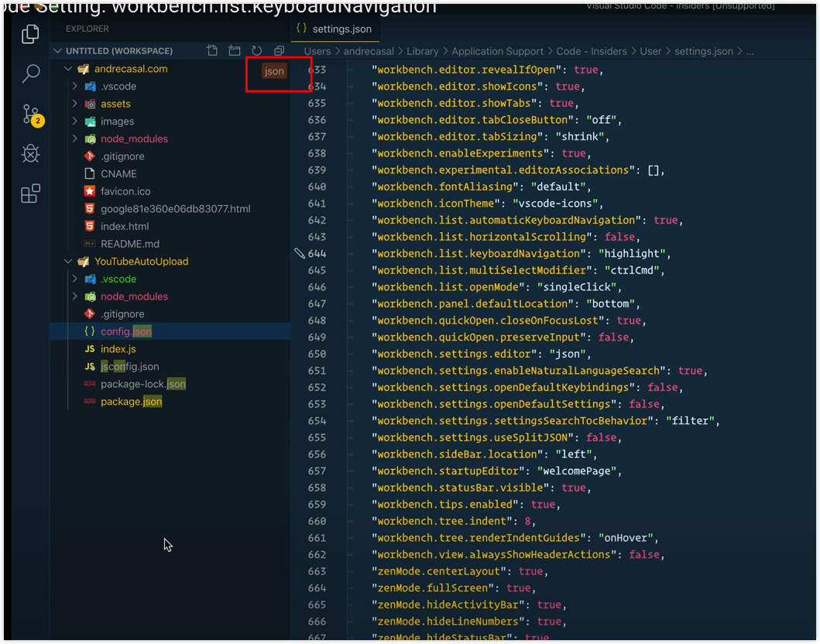Image resolution: width=820 pixels, height=644 pixels.
Task: Open the Explorer view in activity bar
Action: pos(30,35)
